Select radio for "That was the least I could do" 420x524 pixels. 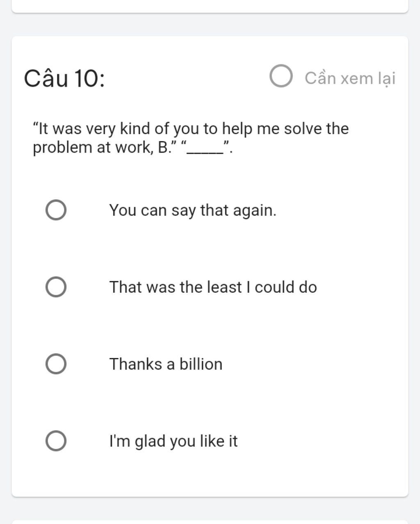tap(56, 287)
